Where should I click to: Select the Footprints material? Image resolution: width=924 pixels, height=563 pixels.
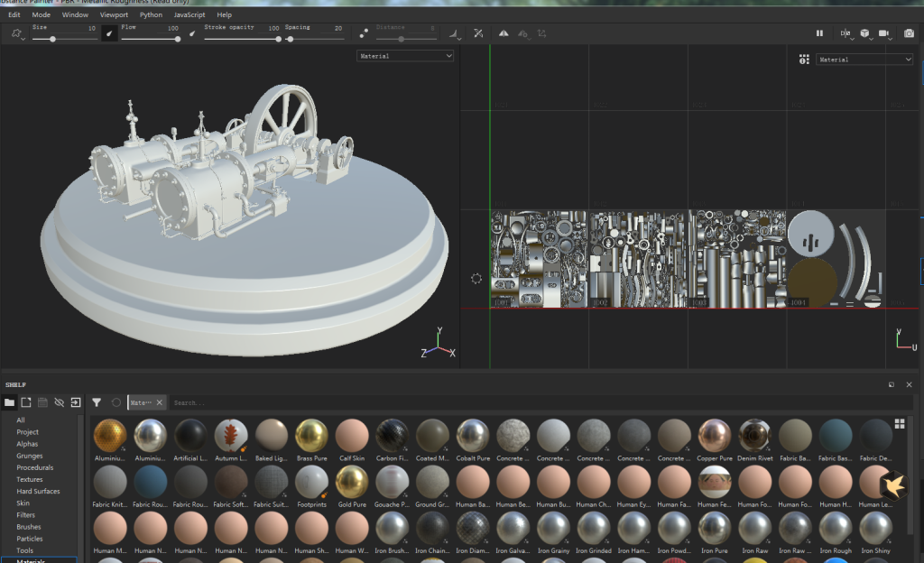[x=311, y=486]
